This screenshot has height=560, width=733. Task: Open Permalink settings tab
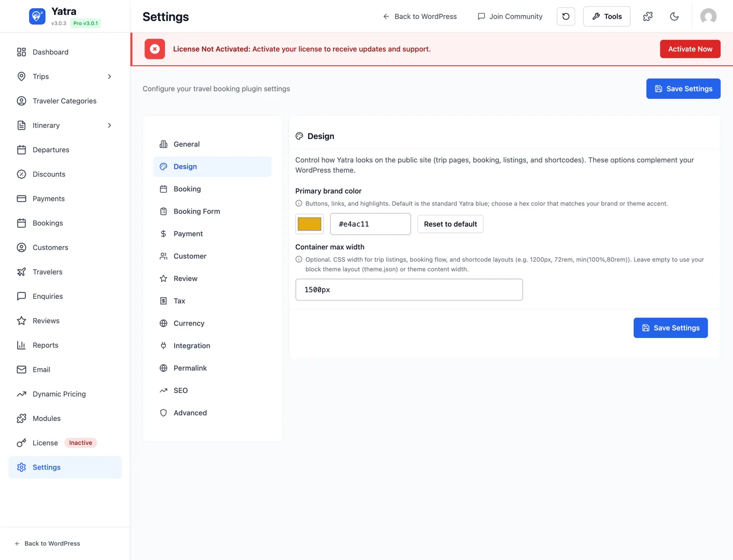coord(212,368)
